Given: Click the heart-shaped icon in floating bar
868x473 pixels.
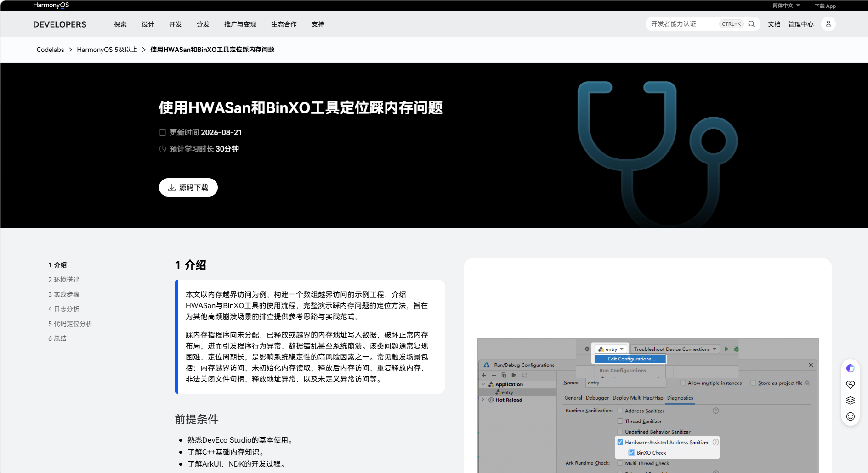Looking at the screenshot, I should point(851,384).
